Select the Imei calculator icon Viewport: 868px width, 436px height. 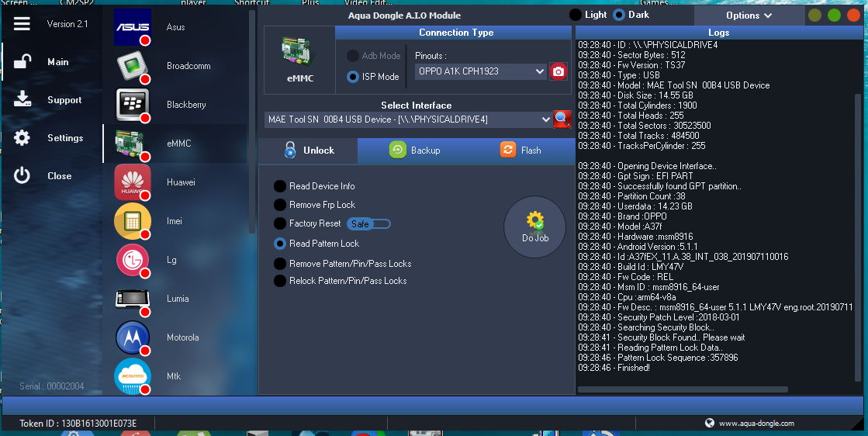coord(133,221)
